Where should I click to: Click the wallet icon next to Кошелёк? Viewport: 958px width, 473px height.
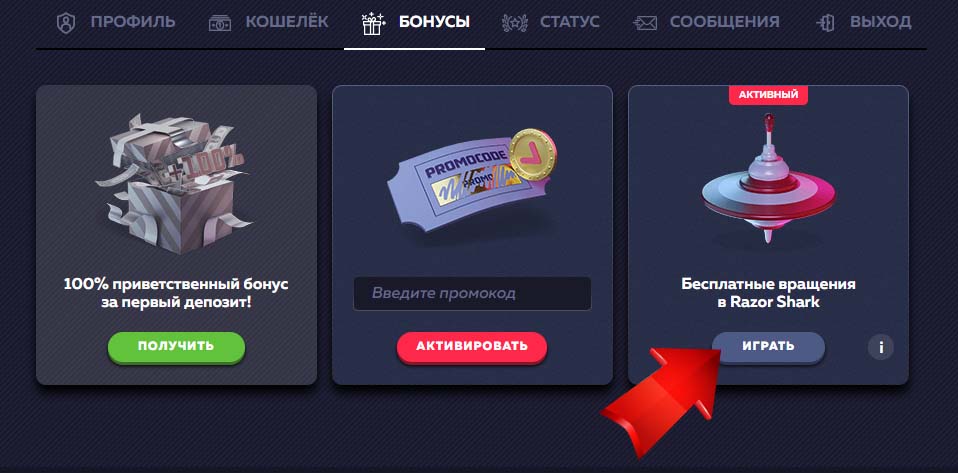click(x=220, y=23)
